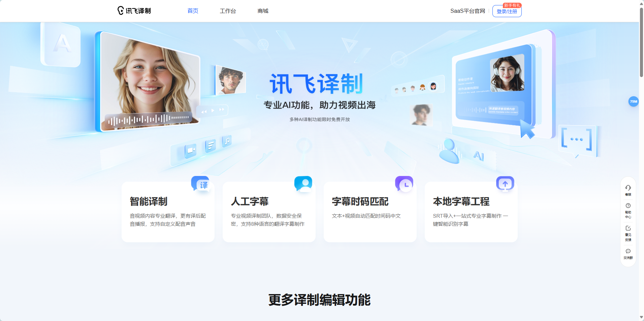Open the 本地字幕工程 card title

pos(461,201)
